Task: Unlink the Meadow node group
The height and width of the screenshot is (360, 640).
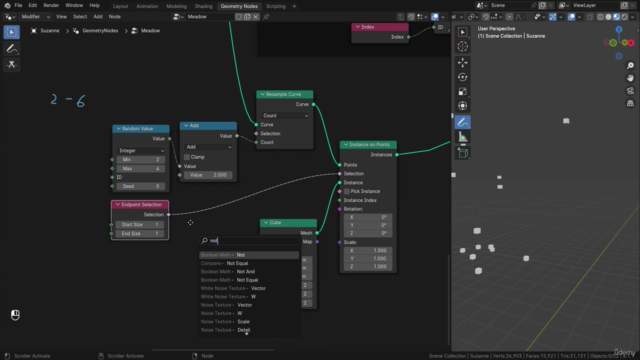Action: pyautogui.click(x=256, y=17)
